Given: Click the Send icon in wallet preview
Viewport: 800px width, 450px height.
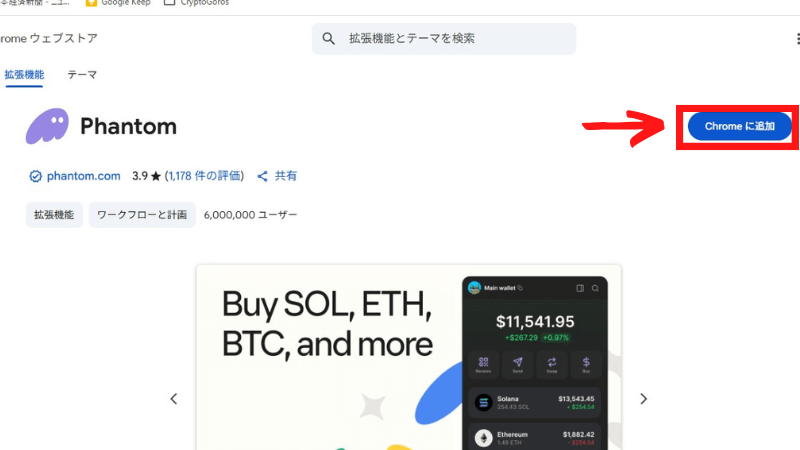Looking at the screenshot, I should 517,364.
